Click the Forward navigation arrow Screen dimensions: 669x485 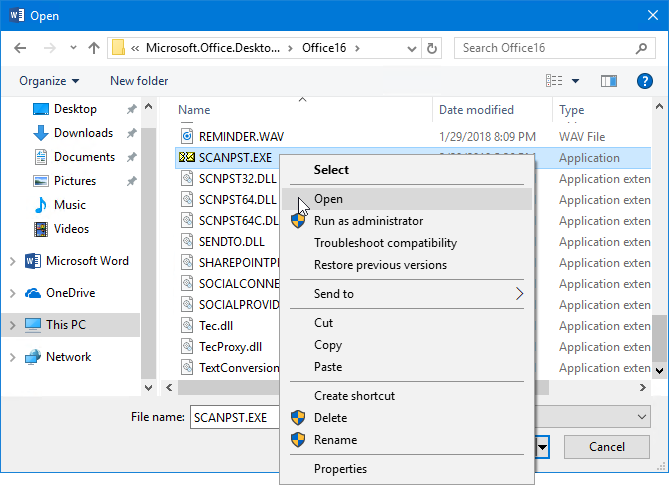tap(49, 48)
